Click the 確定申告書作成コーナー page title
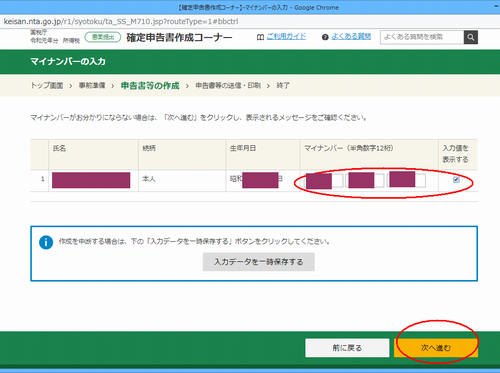The height and width of the screenshot is (373, 500). 179,37
